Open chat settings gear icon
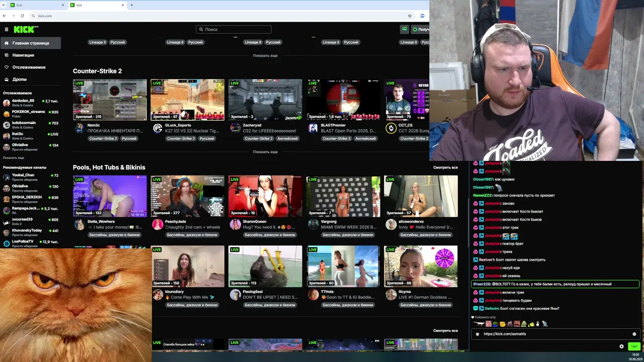Viewport: 644px width, 362px height. (x=621, y=346)
